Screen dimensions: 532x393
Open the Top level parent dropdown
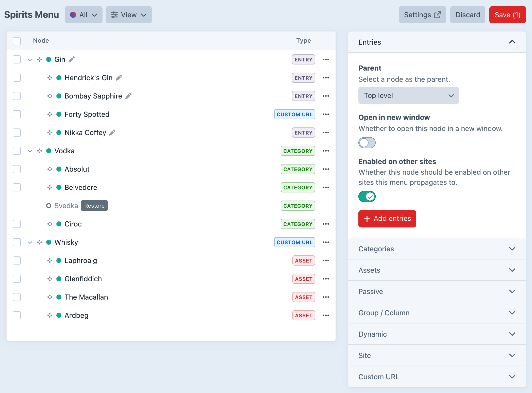pyautogui.click(x=409, y=95)
